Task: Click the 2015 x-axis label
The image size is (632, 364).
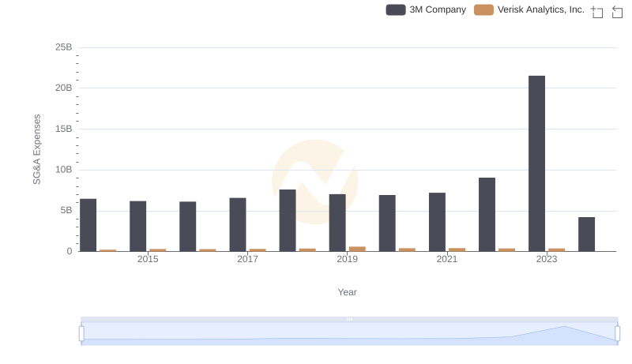Action: click(x=148, y=259)
